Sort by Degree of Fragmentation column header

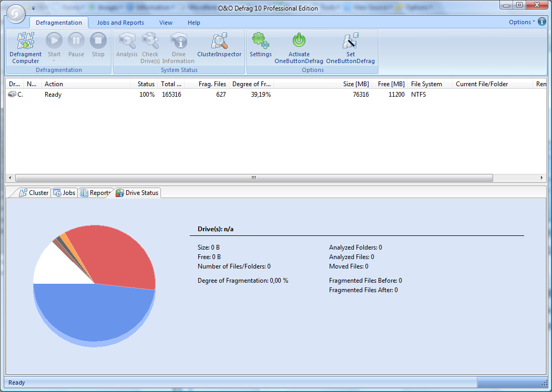[x=251, y=84]
